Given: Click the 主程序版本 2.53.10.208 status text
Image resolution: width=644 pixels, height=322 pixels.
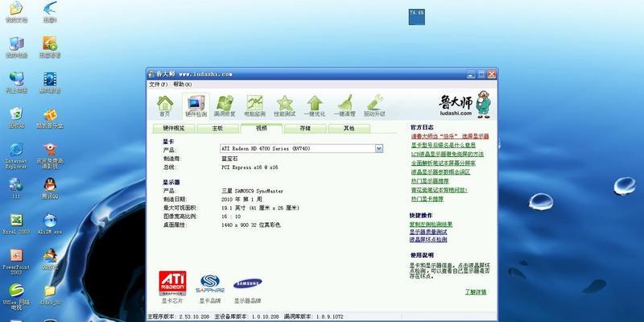Looking at the screenshot, I should point(178,317).
